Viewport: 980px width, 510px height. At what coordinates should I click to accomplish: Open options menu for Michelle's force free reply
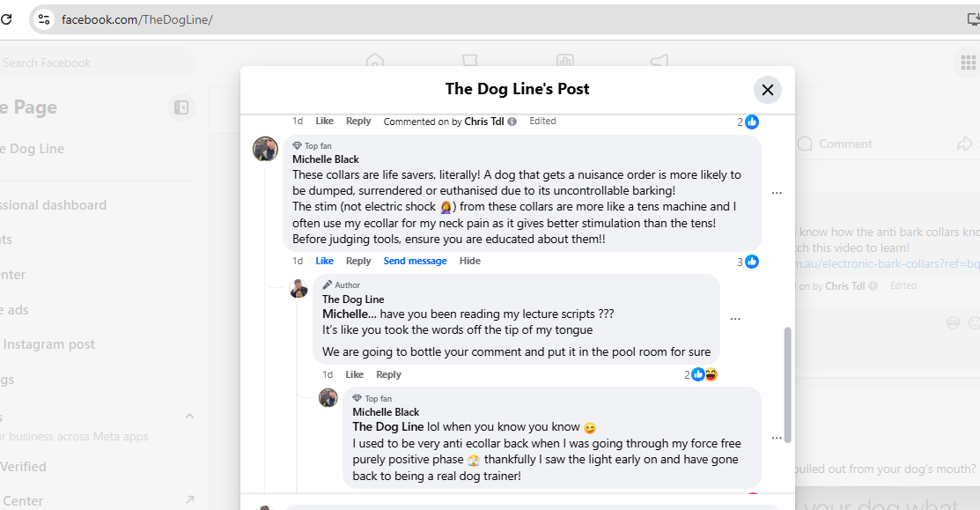point(777,438)
